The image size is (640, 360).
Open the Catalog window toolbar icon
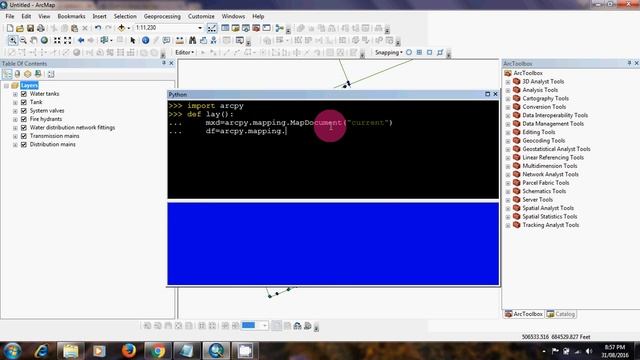[x=236, y=28]
